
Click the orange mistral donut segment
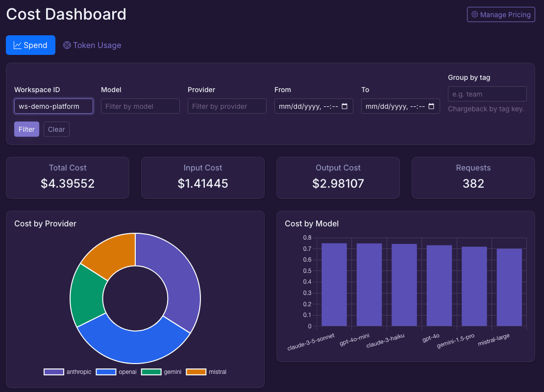(113, 255)
